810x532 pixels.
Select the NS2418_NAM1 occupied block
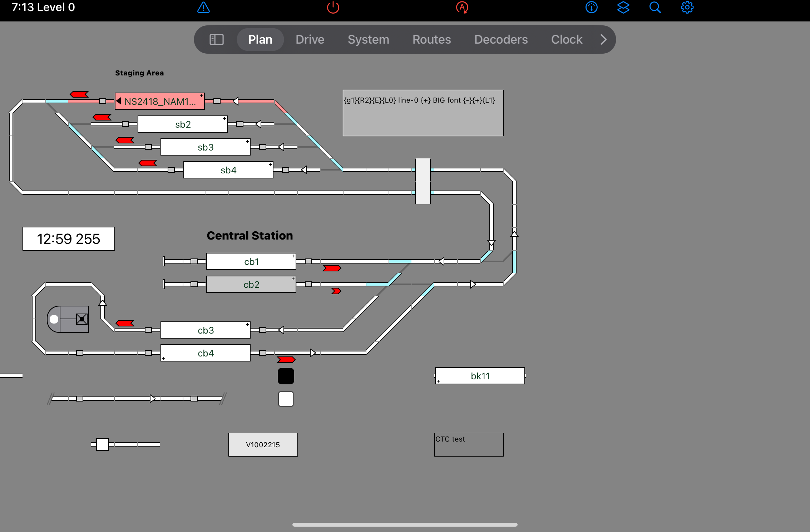click(x=160, y=102)
